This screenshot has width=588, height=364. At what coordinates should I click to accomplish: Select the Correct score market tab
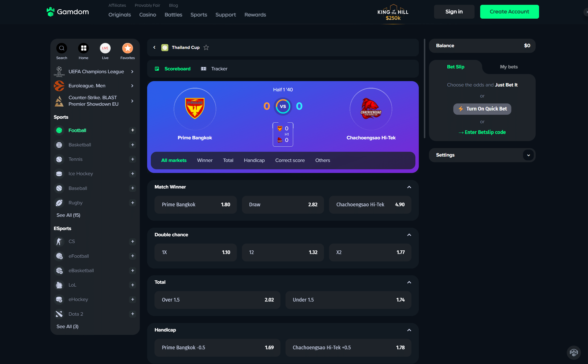pyautogui.click(x=290, y=160)
